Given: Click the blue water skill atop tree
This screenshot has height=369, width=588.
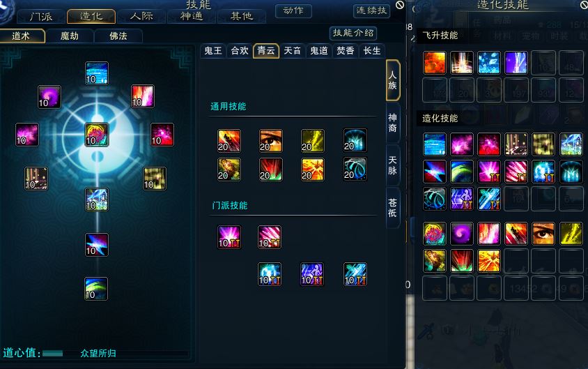Looking at the screenshot, I should tap(96, 73).
